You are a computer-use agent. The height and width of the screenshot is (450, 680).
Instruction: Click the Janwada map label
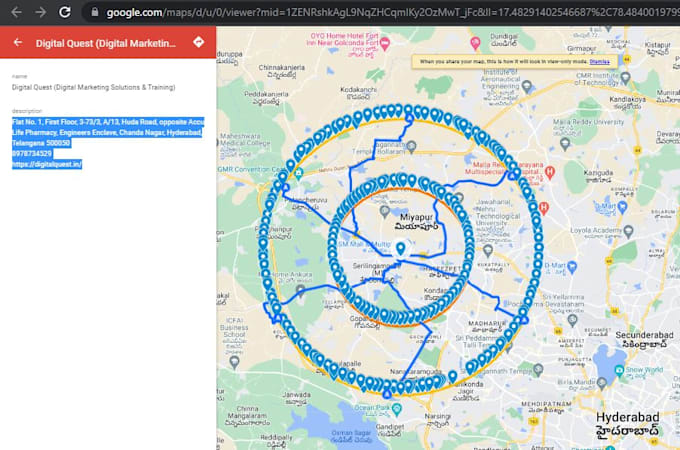[296, 398]
